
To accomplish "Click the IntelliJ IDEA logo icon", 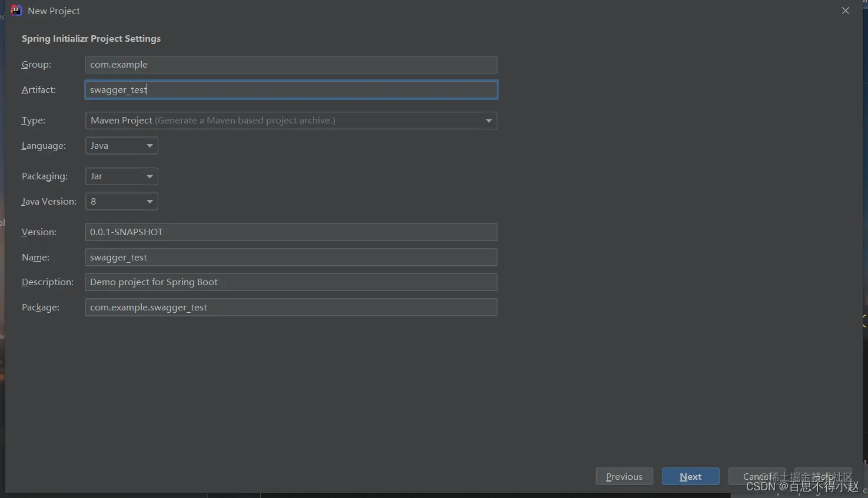I will tap(16, 11).
